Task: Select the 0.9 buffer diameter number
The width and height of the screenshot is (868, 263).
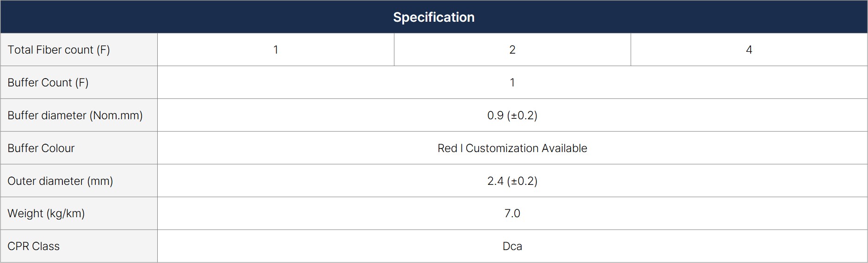Action: click(x=495, y=116)
